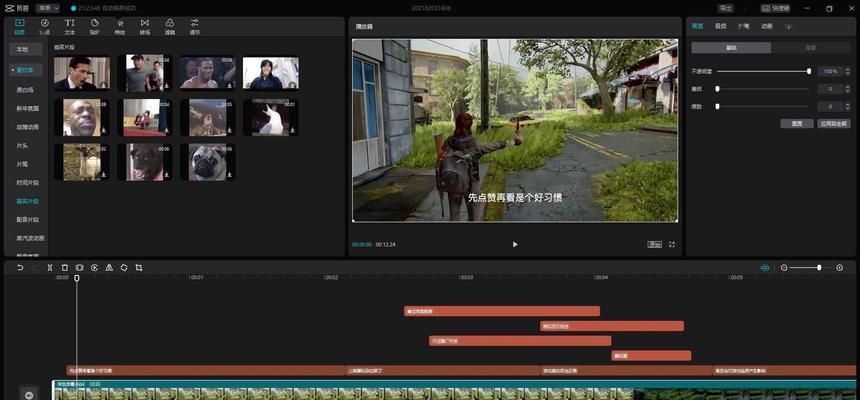Screen dimensions: 860x400
Task: Open the Shortcuts (快捷键) button
Action: tap(775, 8)
